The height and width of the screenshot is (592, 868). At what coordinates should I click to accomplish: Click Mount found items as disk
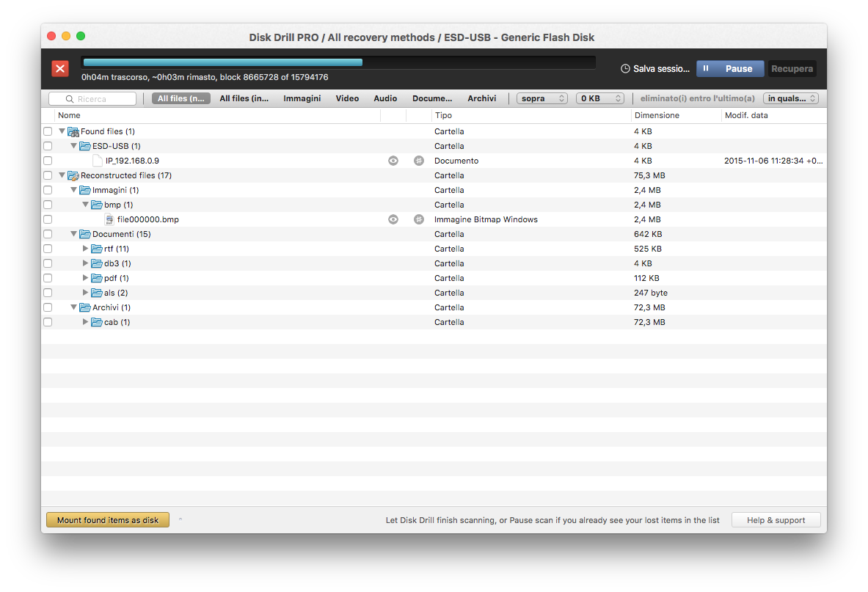click(108, 520)
